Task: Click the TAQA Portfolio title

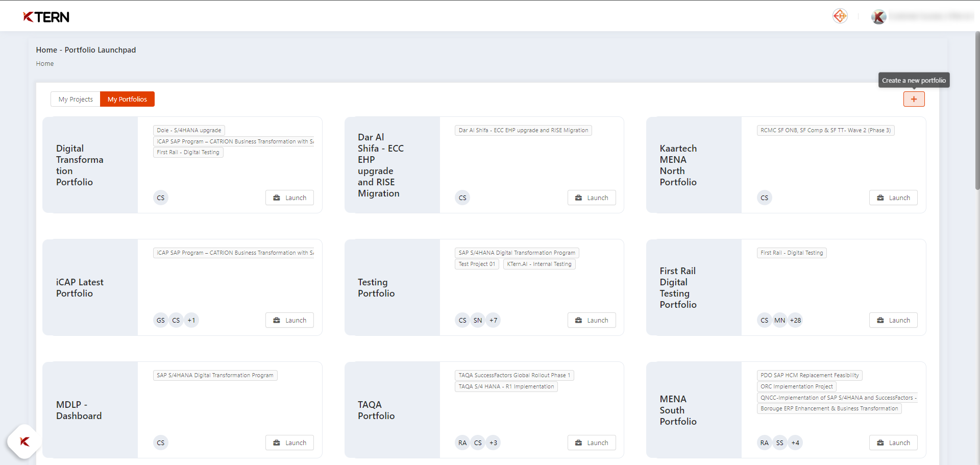Action: [376, 410]
